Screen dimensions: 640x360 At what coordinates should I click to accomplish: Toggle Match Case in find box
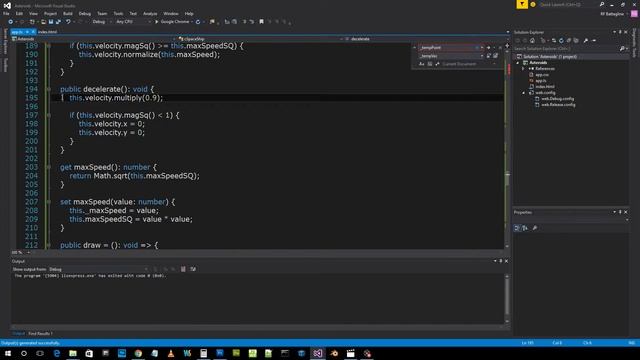pos(422,64)
